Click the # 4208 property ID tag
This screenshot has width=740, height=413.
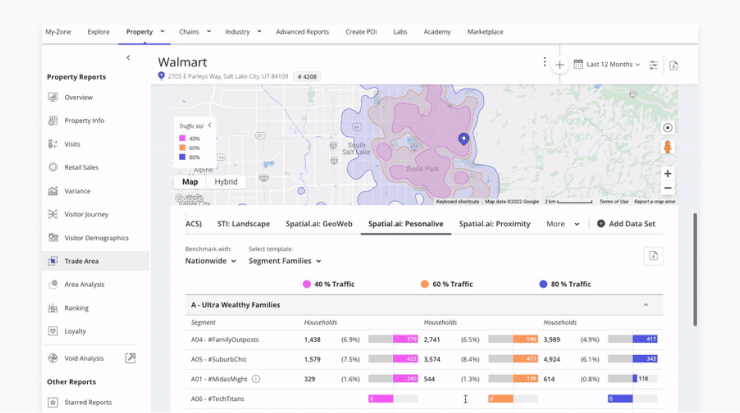(x=307, y=76)
